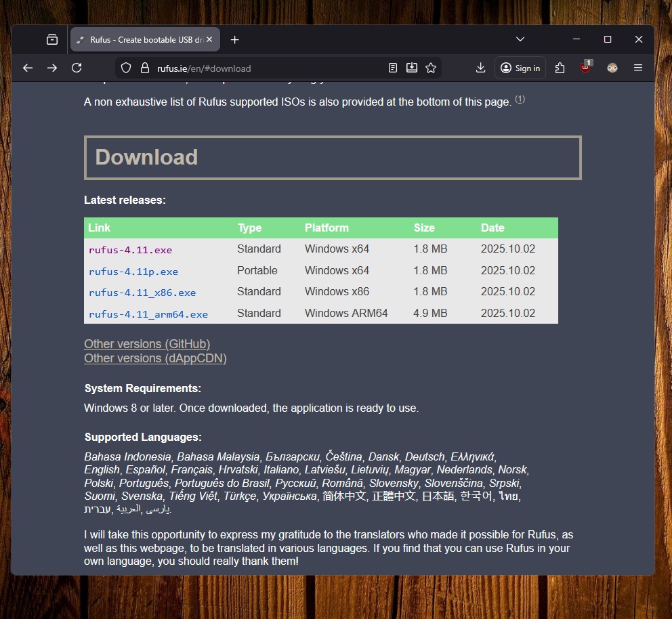Image resolution: width=672 pixels, height=619 pixels.
Task: Open the uBlock Origin extension
Action: click(x=584, y=68)
